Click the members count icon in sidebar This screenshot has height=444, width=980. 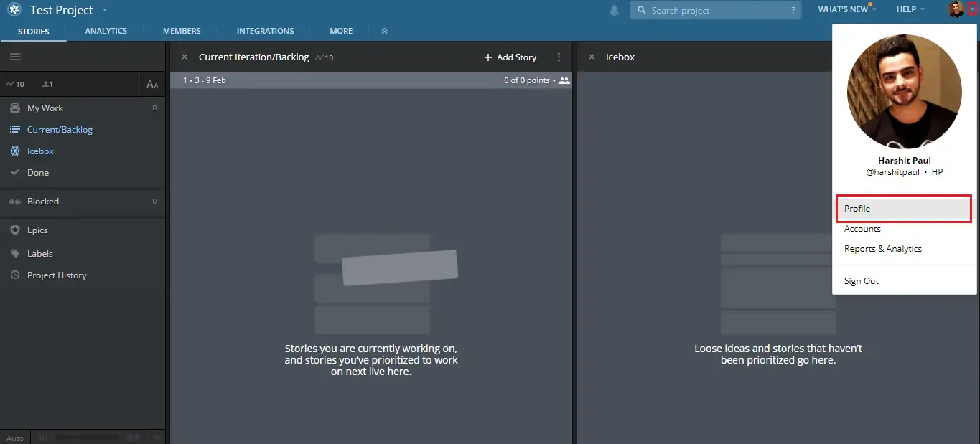point(47,84)
